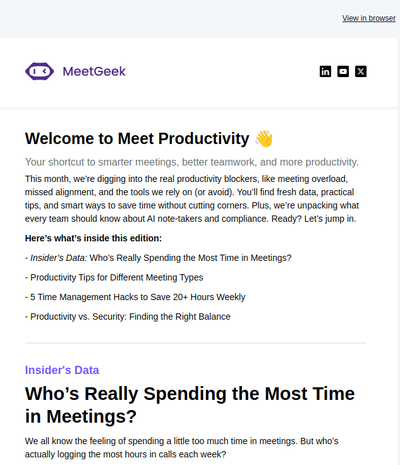Viewport: 400px width, 465px height.
Task: Click the horizontal divider above Insider's Data
Action: 196,343
